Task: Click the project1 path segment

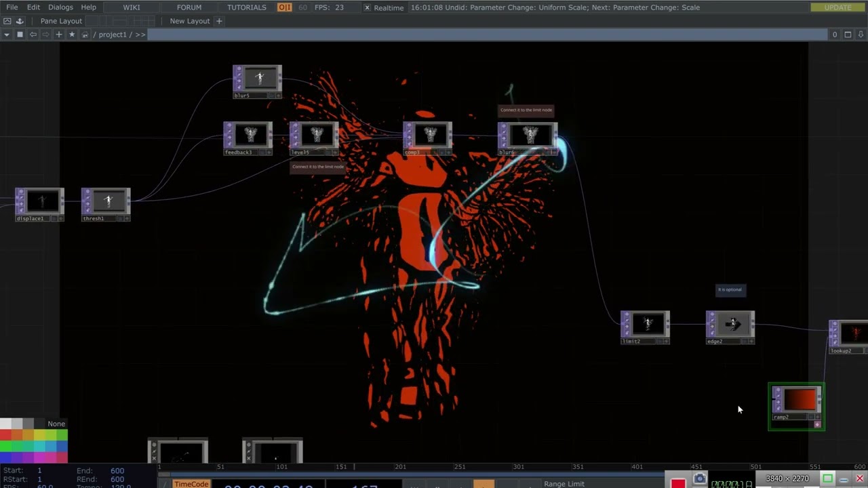Action: [113, 35]
